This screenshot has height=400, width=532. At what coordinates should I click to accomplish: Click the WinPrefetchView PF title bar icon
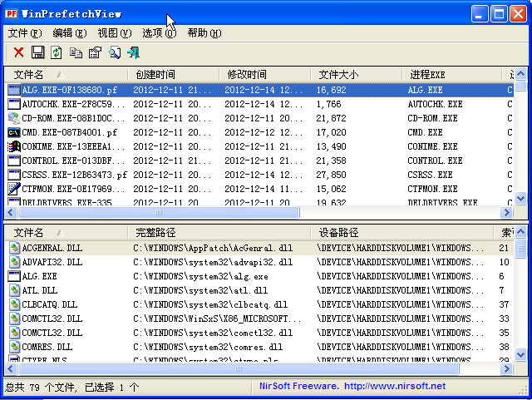(12, 14)
